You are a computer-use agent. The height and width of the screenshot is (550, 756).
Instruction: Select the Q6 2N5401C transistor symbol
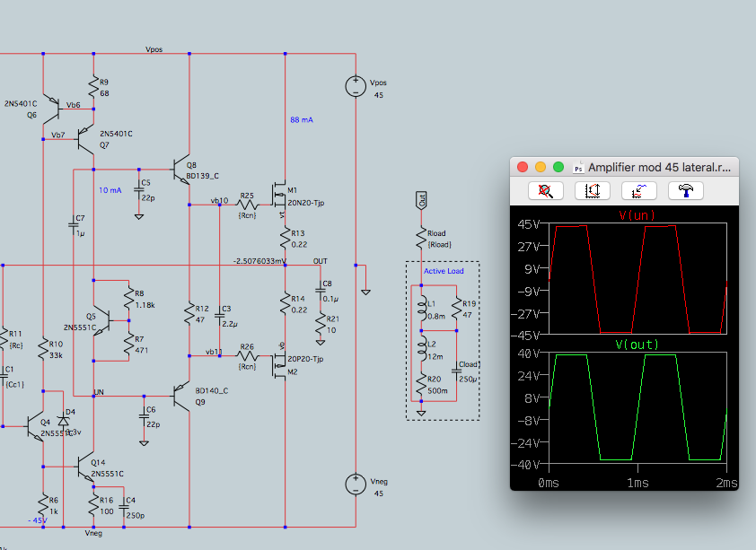pos(51,109)
